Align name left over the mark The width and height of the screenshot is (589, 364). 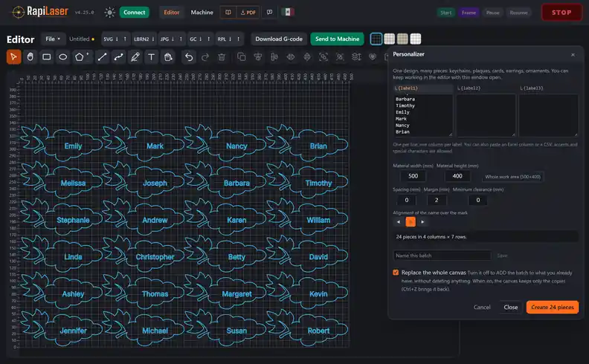tap(399, 222)
